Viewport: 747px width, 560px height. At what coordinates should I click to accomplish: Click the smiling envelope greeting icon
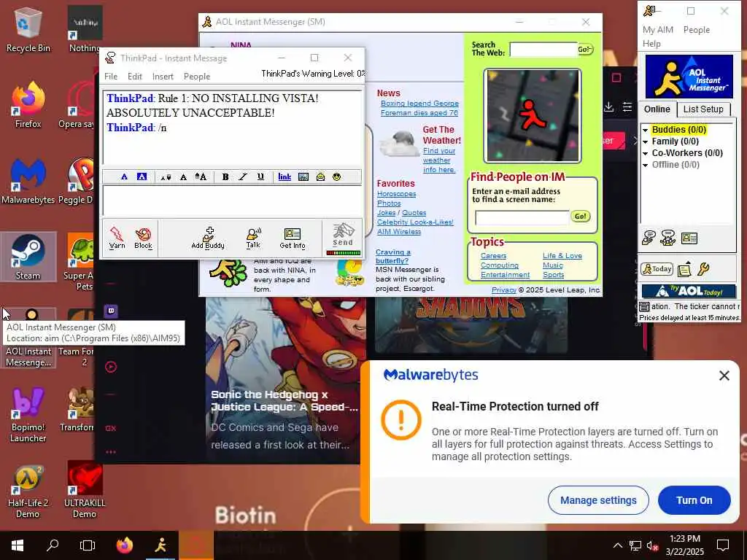coord(321,177)
